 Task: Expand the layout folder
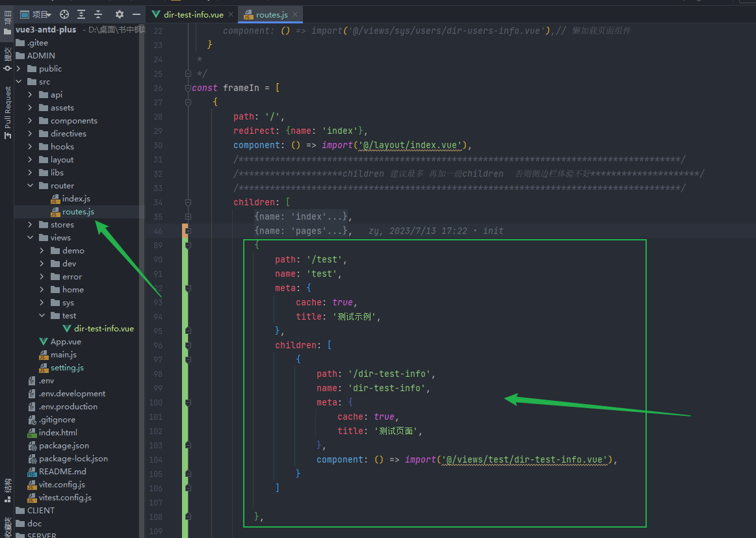coord(31,160)
